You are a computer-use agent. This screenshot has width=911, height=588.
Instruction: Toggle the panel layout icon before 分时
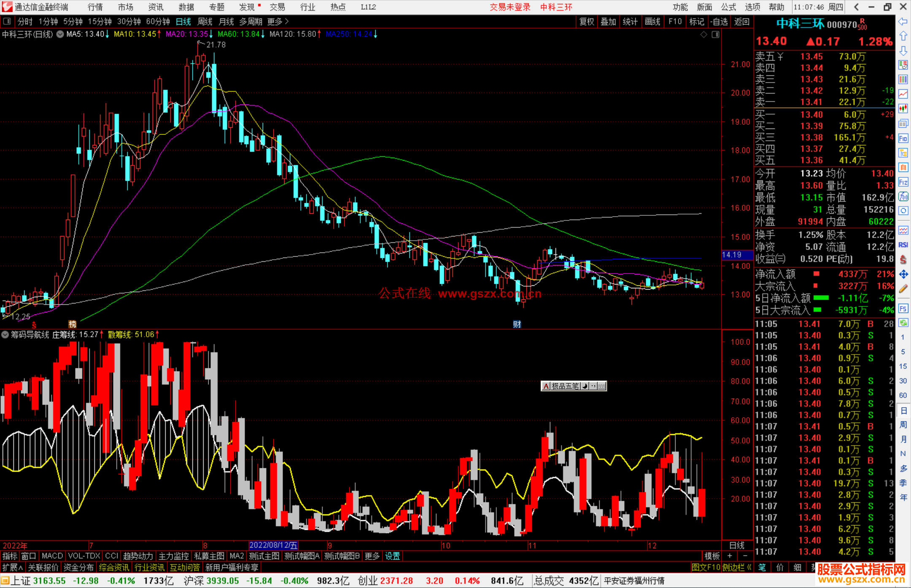(7, 21)
